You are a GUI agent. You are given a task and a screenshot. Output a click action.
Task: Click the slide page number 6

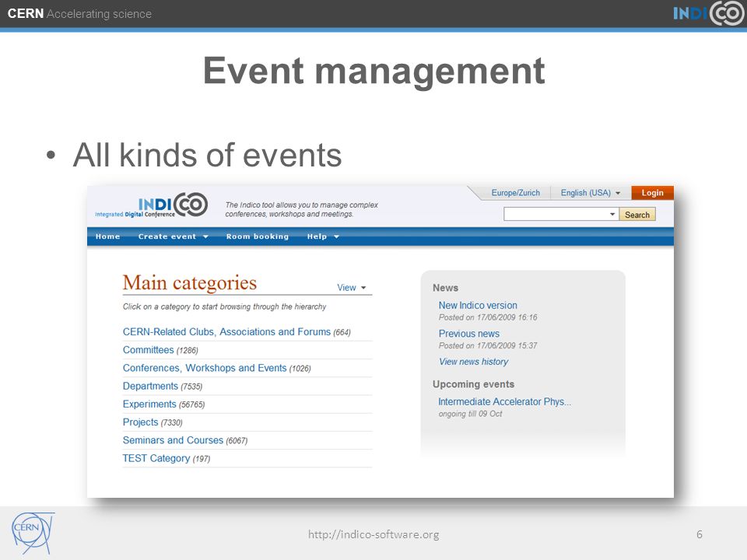tap(700, 534)
